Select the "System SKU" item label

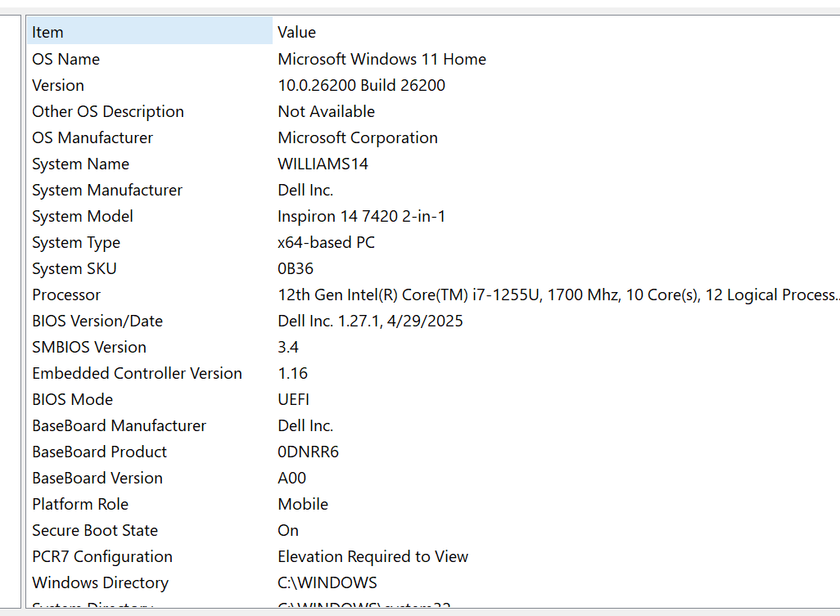(75, 268)
